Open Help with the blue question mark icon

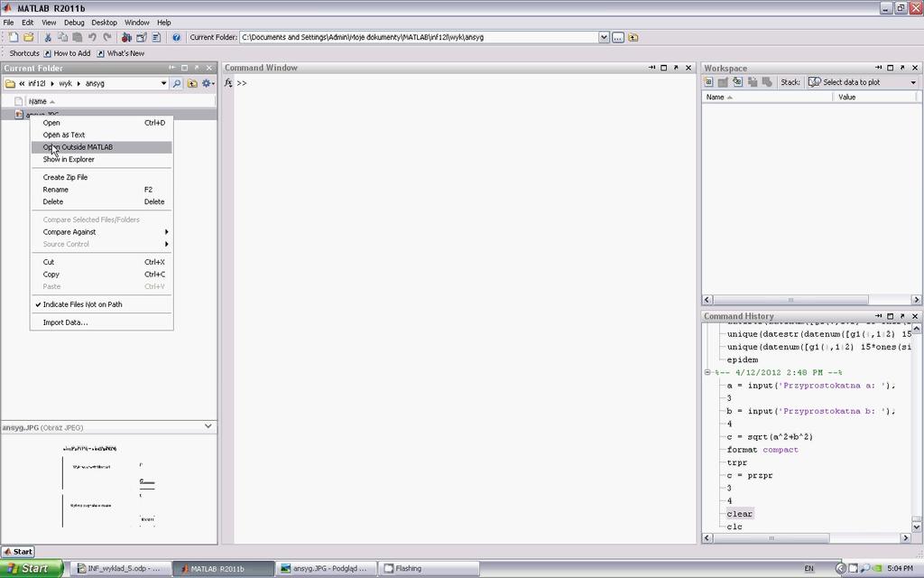176,37
